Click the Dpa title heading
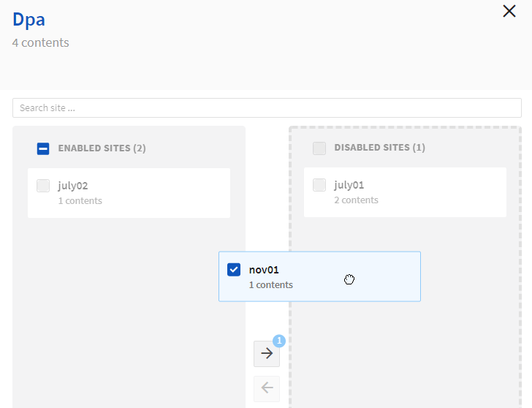532x408 pixels. (x=28, y=20)
